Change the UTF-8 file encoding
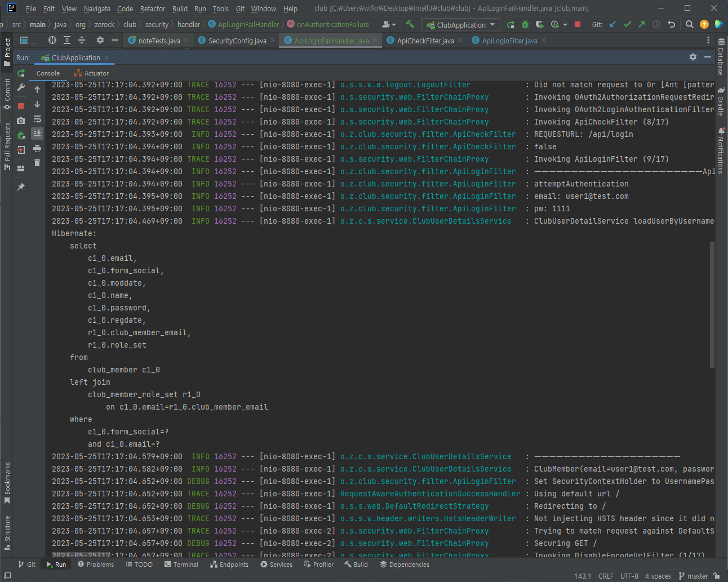 [629, 576]
